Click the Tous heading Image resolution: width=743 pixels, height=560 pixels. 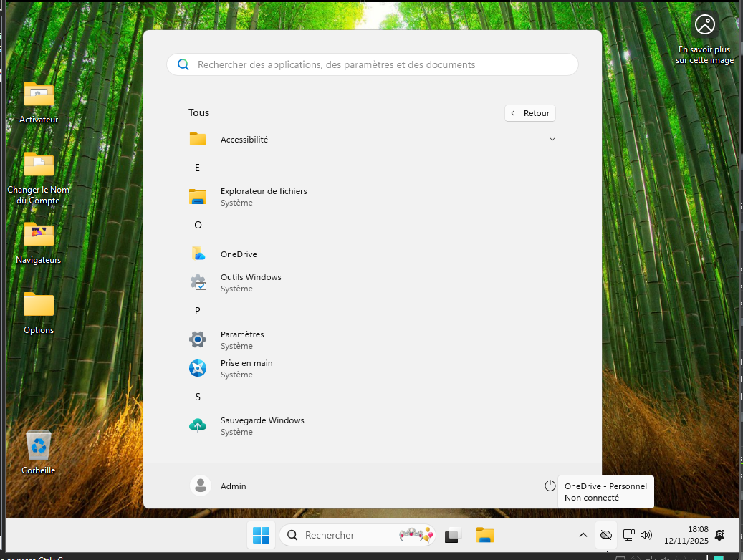[198, 112]
